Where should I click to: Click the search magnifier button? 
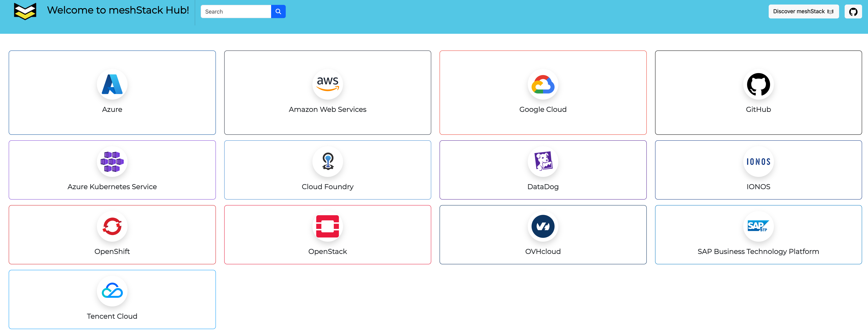point(278,11)
